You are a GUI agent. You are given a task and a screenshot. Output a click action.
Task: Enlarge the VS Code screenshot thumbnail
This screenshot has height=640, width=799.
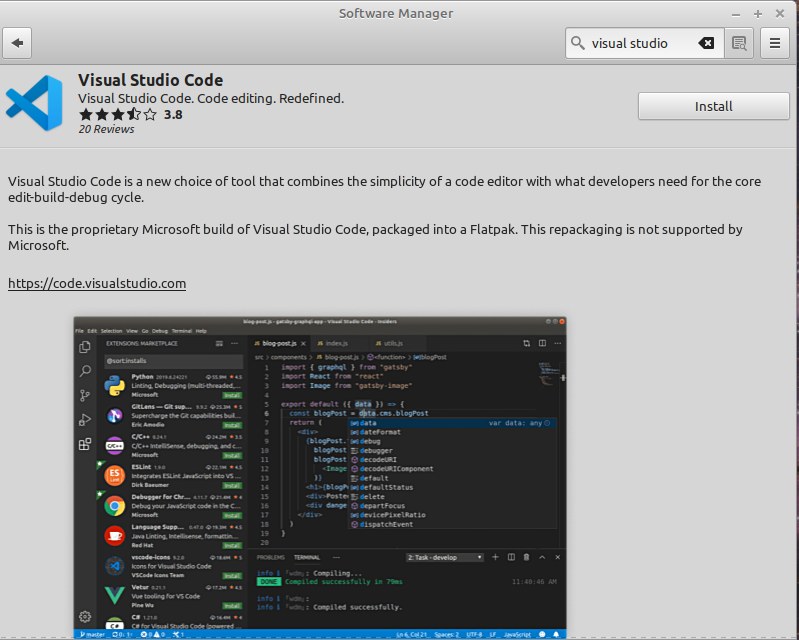pos(320,477)
